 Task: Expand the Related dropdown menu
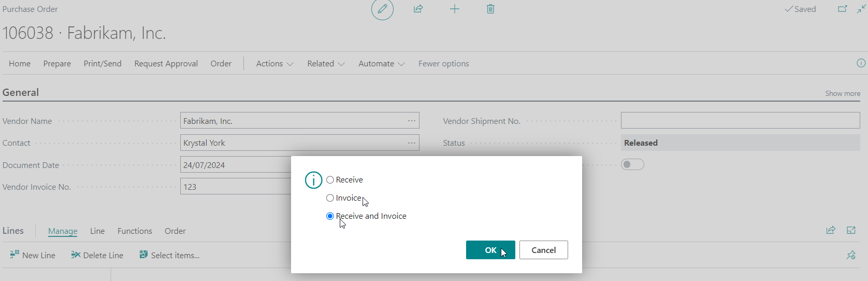pyautogui.click(x=326, y=63)
